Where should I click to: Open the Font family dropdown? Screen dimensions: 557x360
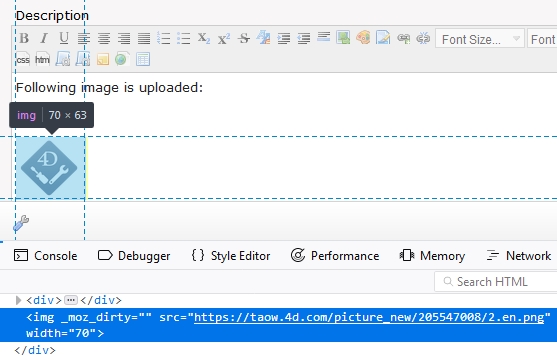542,39
